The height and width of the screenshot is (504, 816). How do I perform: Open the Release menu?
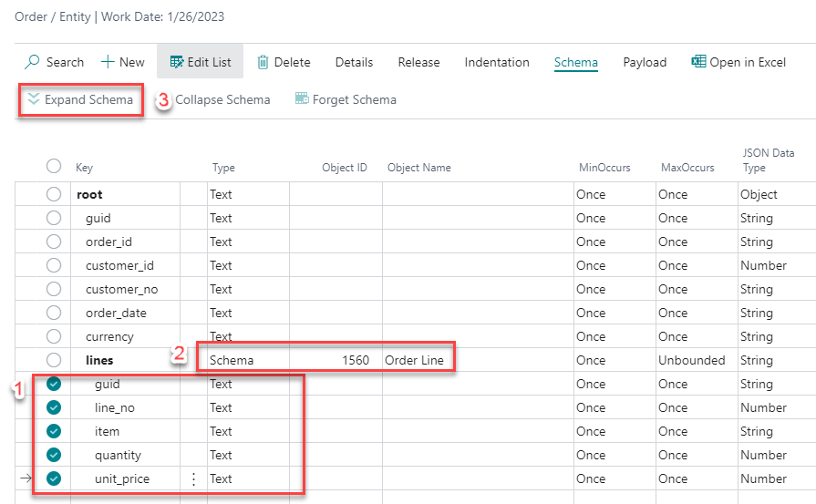click(418, 62)
